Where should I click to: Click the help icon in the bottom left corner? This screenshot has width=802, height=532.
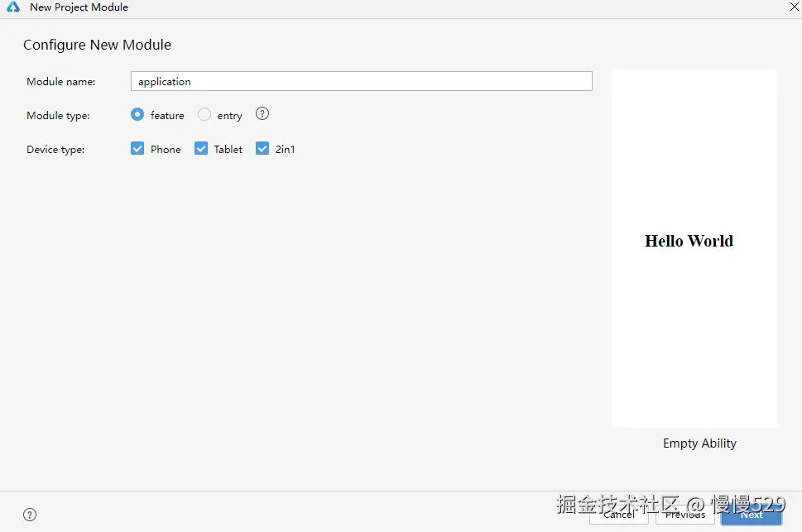30,514
